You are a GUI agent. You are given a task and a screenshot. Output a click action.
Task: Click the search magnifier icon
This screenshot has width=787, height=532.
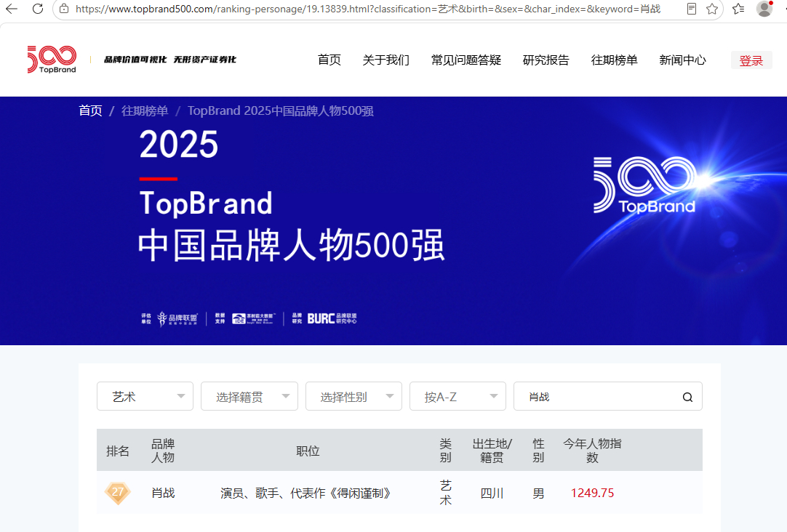coord(687,397)
